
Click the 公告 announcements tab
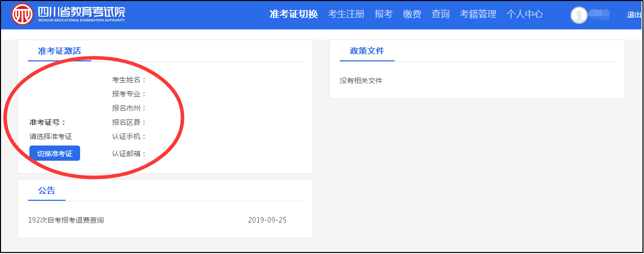pyautogui.click(x=47, y=191)
